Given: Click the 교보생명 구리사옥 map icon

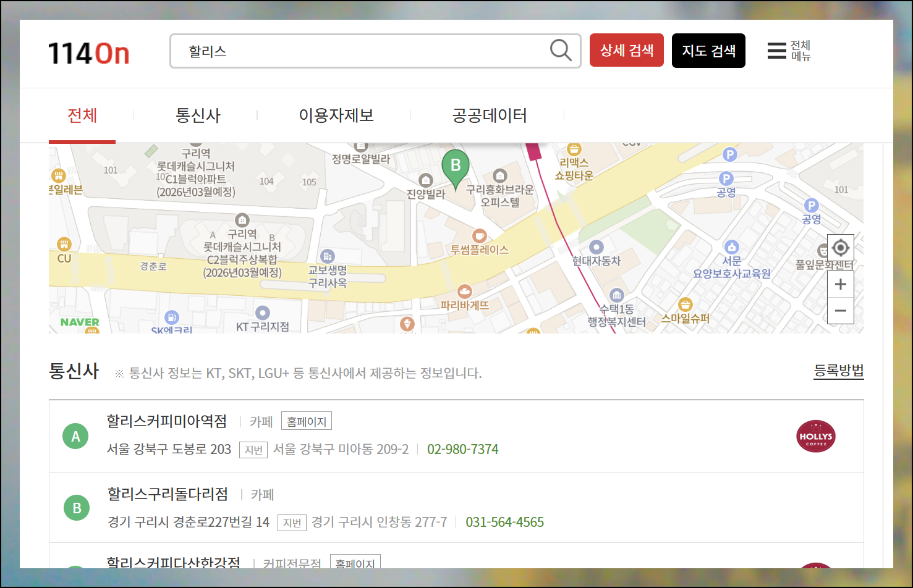Looking at the screenshot, I should click(x=328, y=256).
